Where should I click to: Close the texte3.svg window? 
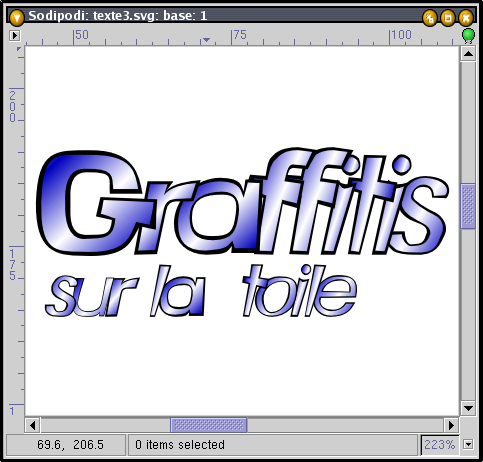tap(466, 18)
